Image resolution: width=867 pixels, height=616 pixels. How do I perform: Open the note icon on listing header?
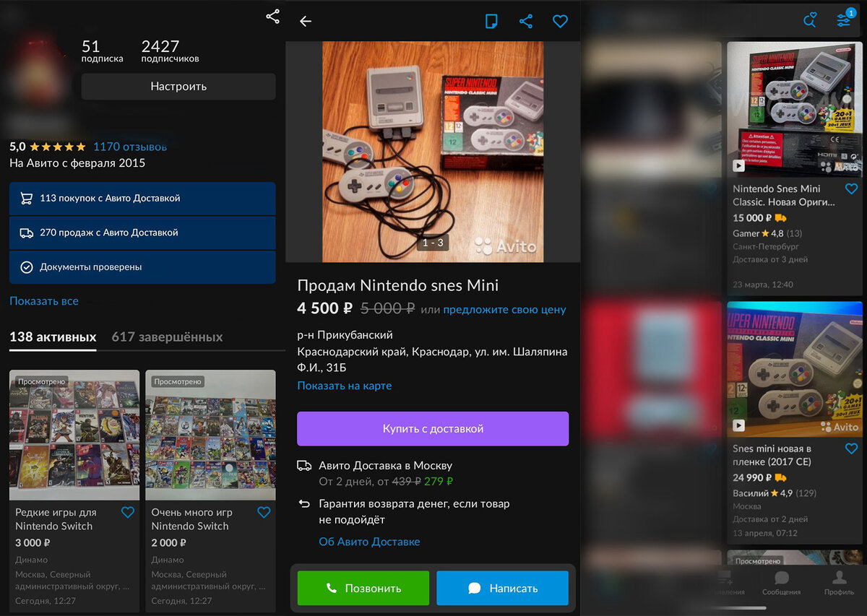pyautogui.click(x=491, y=21)
